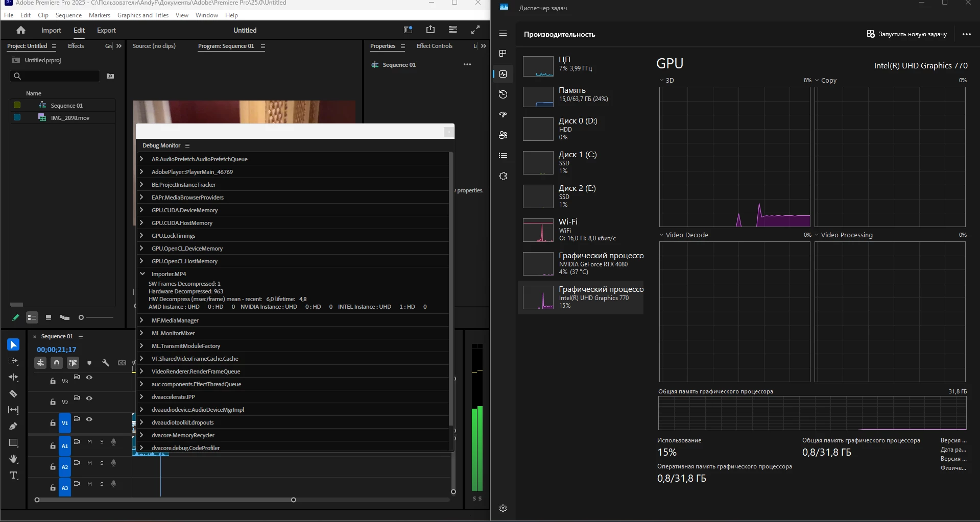Viewport: 980px width, 522px height.
Task: Switch to the Export workspace tab
Action: (106, 30)
